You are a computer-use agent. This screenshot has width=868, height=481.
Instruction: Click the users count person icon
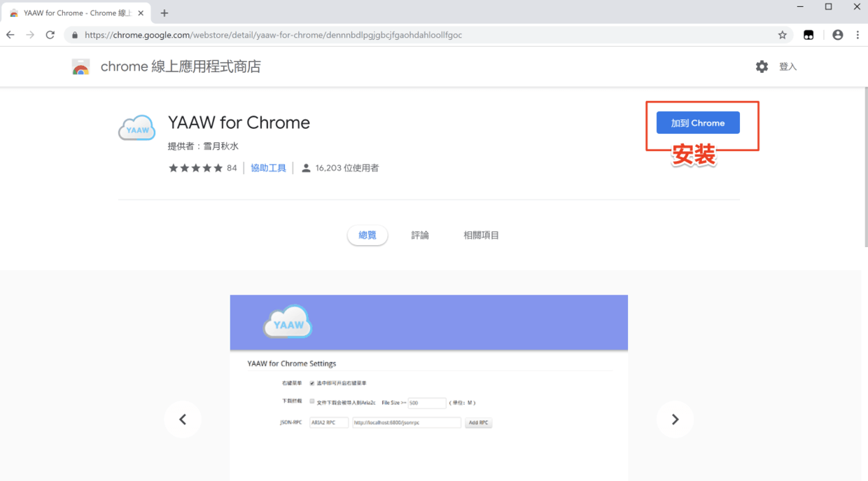tap(306, 168)
